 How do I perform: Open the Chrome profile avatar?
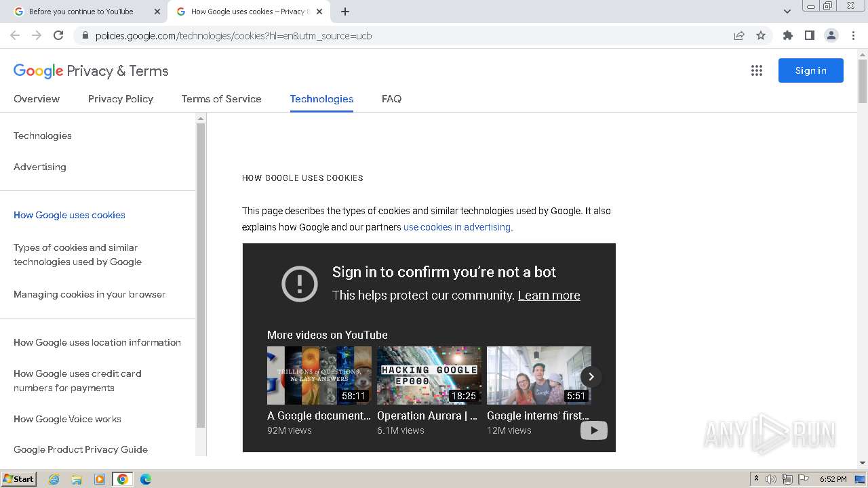pyautogui.click(x=831, y=35)
